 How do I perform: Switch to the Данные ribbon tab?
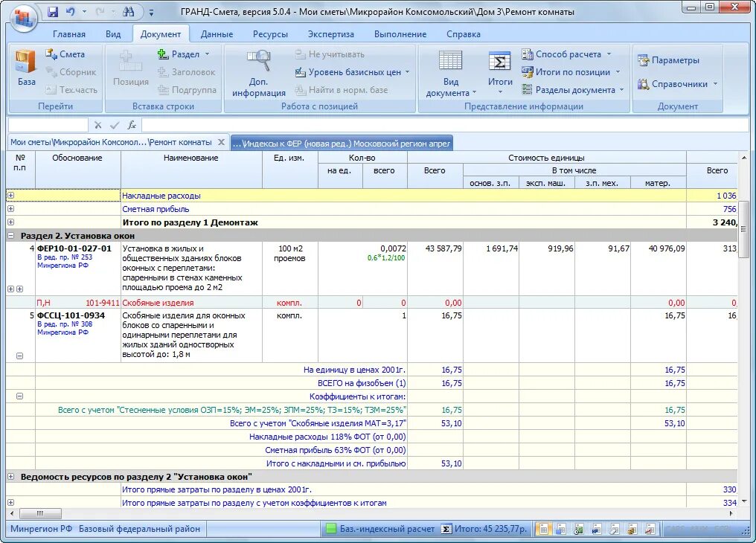(x=217, y=34)
